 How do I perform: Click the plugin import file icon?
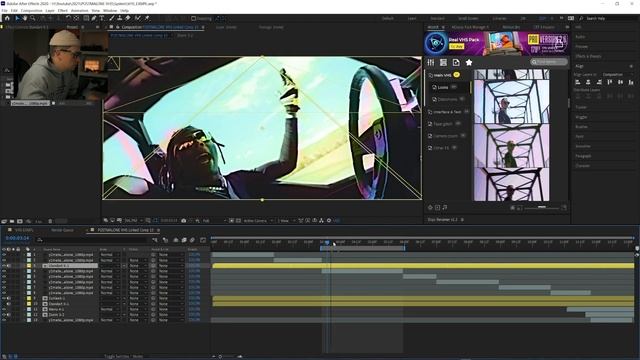456,62
